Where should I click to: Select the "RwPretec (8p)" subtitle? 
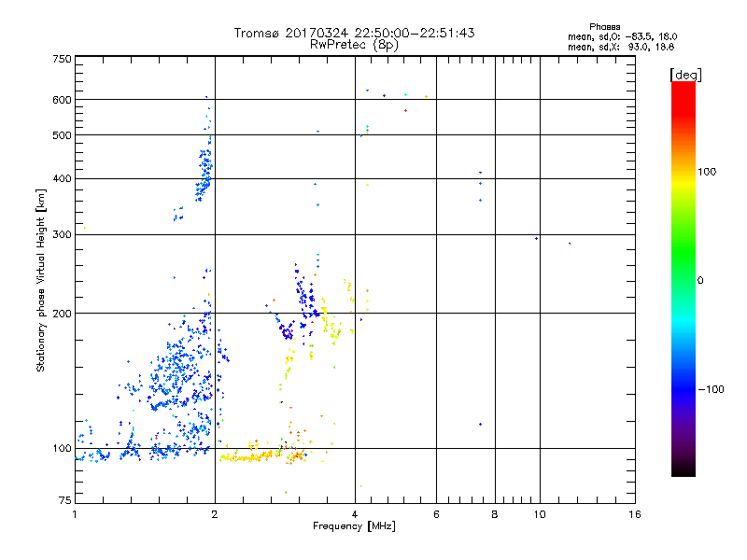point(353,44)
